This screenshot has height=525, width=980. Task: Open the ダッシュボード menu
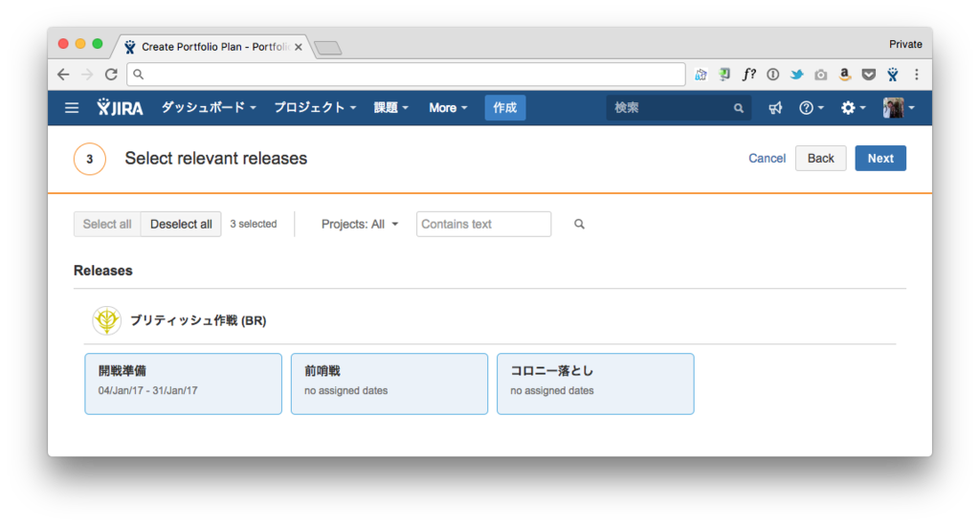click(209, 107)
